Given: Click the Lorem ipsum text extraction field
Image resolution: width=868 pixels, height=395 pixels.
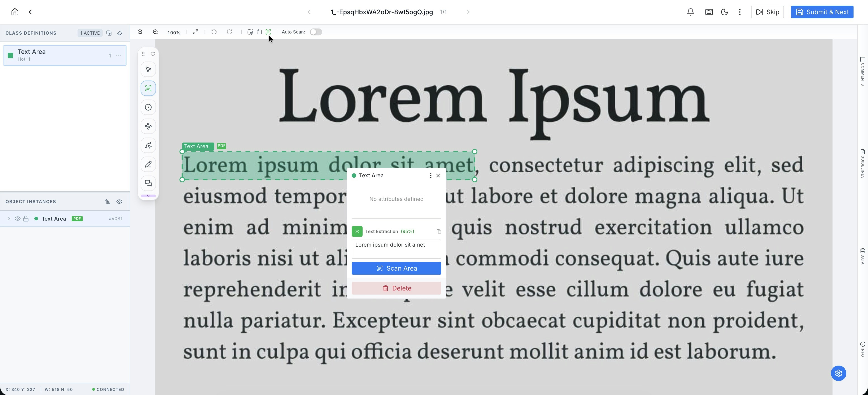Looking at the screenshot, I should coord(396,249).
